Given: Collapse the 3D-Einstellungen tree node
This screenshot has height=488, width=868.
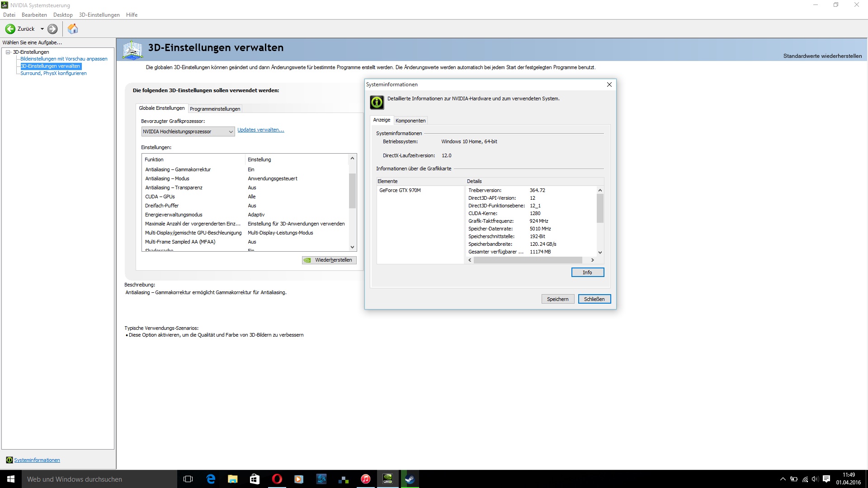Looking at the screenshot, I should point(8,52).
